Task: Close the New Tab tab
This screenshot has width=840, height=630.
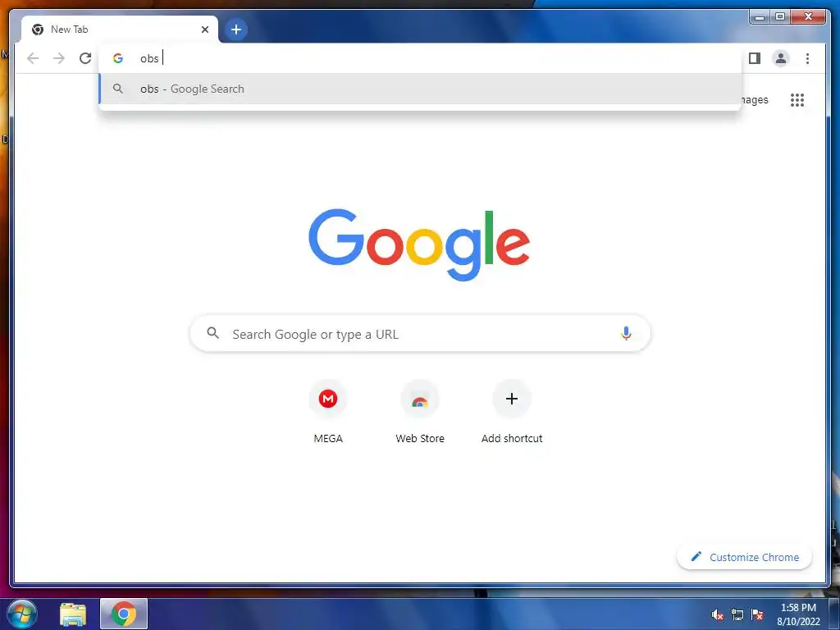Action: pos(204,30)
